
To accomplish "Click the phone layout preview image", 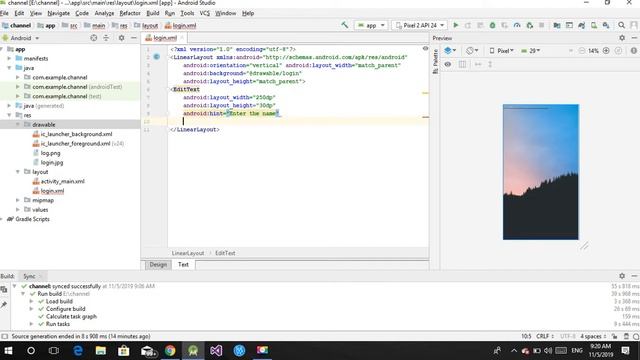I will tap(540, 172).
